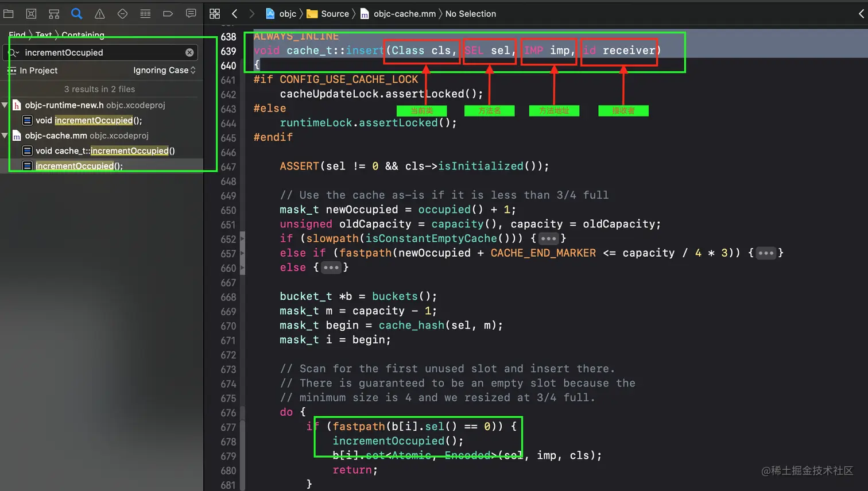Image resolution: width=868 pixels, height=491 pixels.
Task: Open the Symbol navigator hierarchy icon
Action: pyautogui.click(x=54, y=14)
